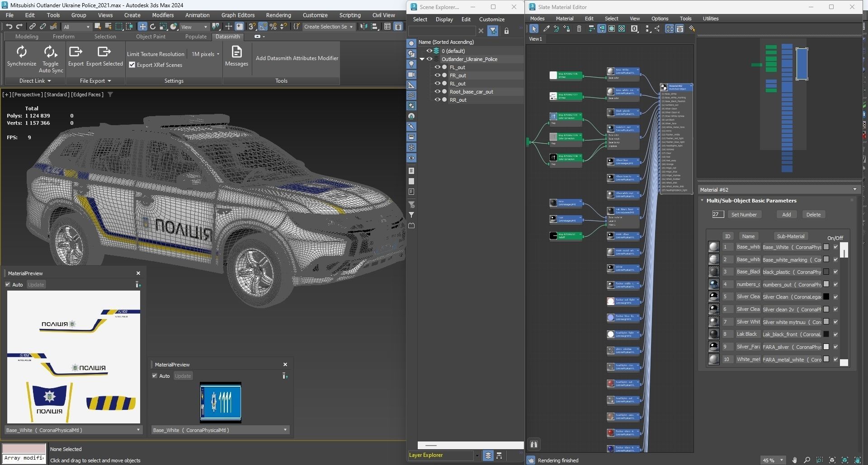This screenshot has height=465, width=868.
Task: Toggle Auto checkbox in Base_White large preview
Action: pos(8,284)
